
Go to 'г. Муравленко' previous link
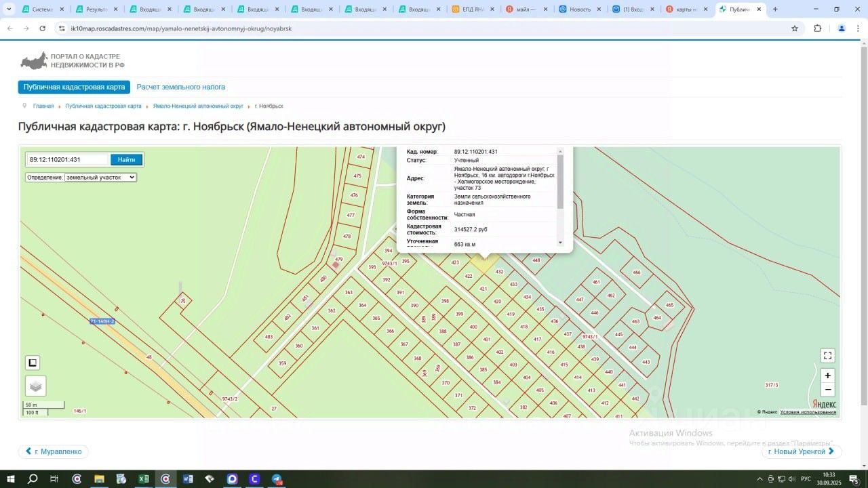[53, 451]
